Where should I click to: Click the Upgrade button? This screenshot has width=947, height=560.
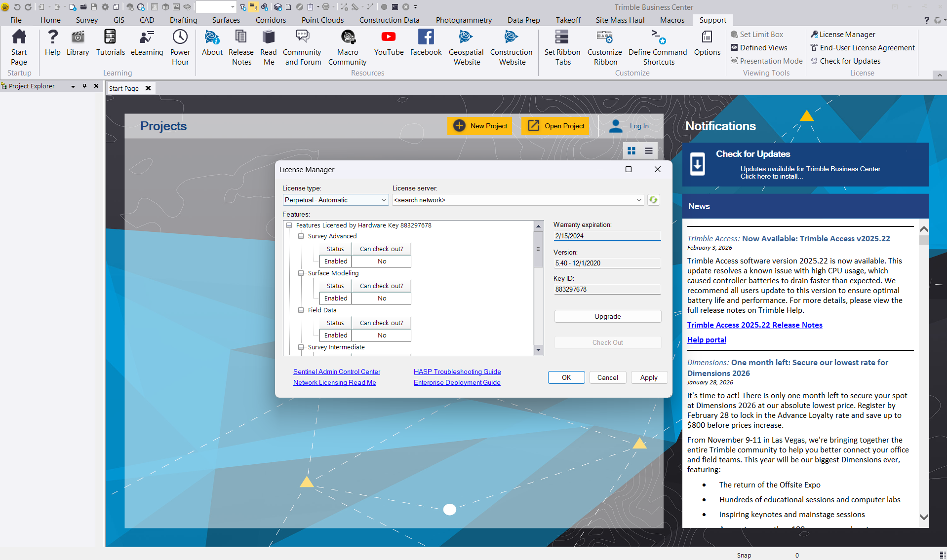(607, 316)
